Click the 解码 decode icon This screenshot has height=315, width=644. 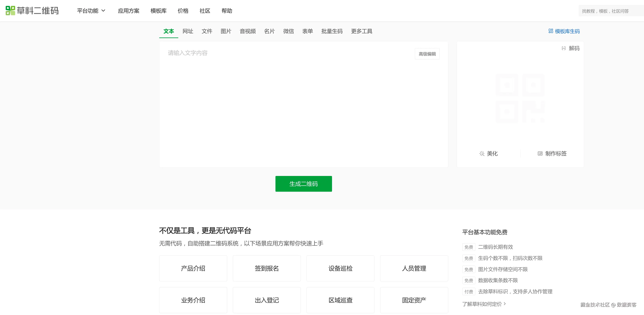[x=563, y=48]
